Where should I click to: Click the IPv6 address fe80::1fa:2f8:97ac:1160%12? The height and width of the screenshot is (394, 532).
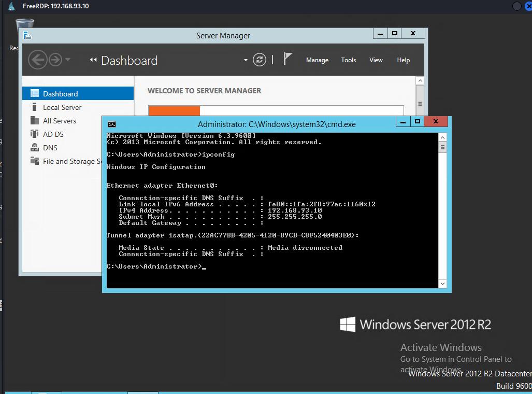coord(322,204)
